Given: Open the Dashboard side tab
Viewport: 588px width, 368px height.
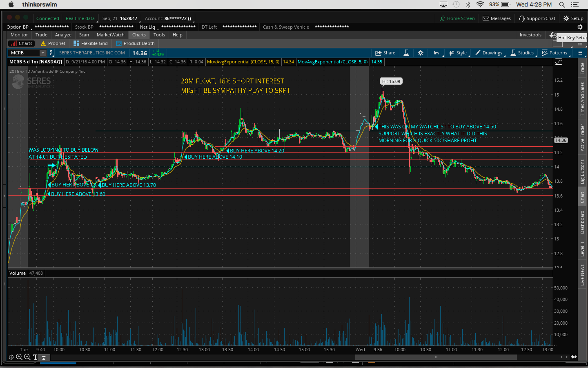Looking at the screenshot, I should point(582,222).
